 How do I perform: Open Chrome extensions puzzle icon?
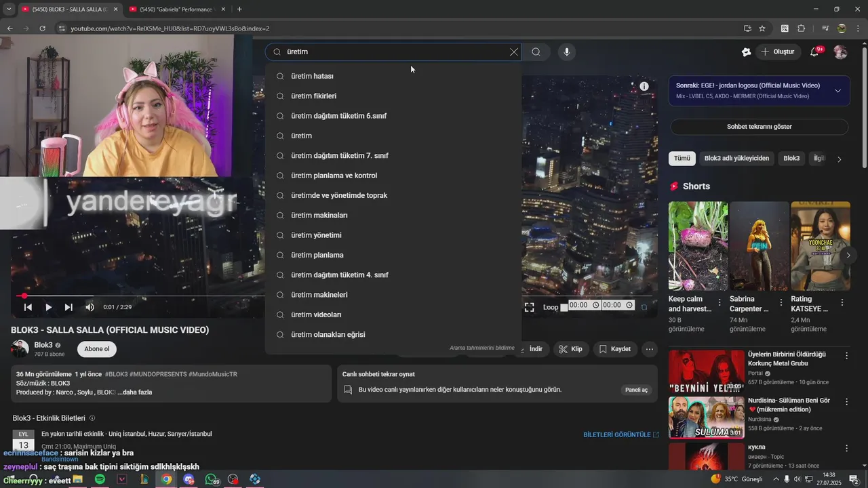tap(802, 28)
